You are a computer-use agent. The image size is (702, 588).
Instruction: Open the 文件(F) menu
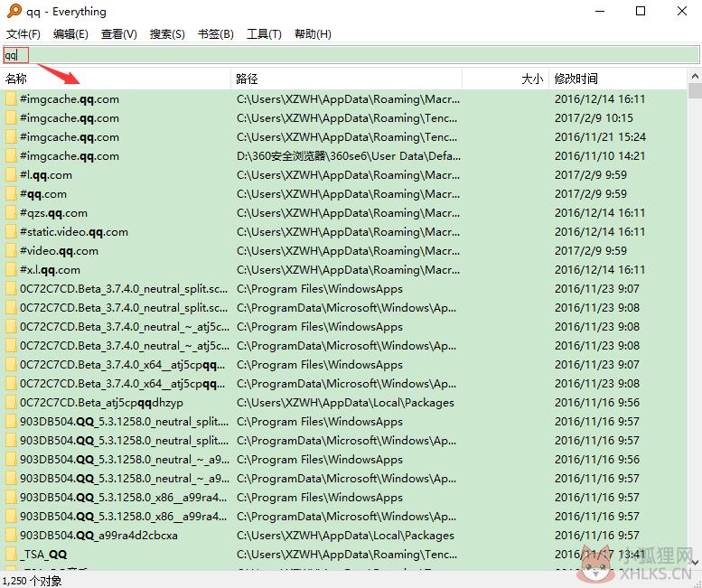[23, 34]
